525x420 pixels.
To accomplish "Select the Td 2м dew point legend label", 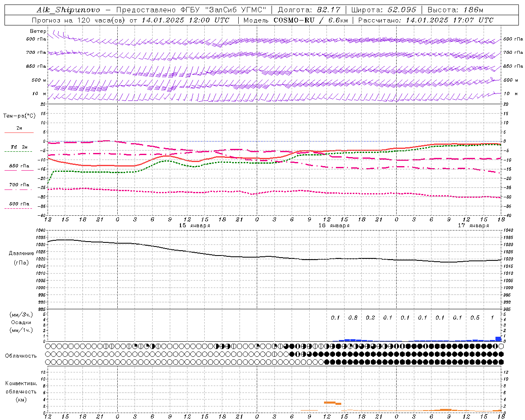I will [x=19, y=147].
